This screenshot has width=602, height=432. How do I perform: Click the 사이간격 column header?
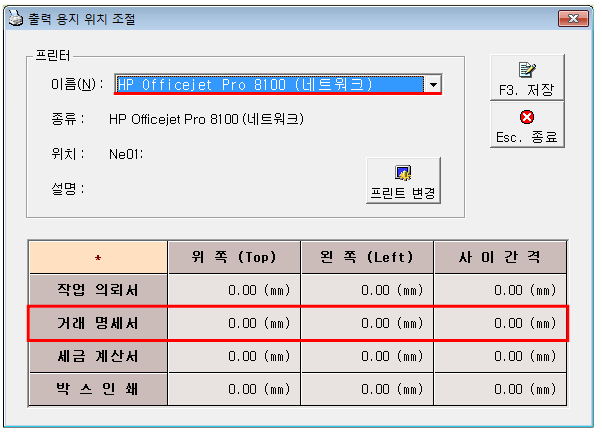[x=500, y=257]
